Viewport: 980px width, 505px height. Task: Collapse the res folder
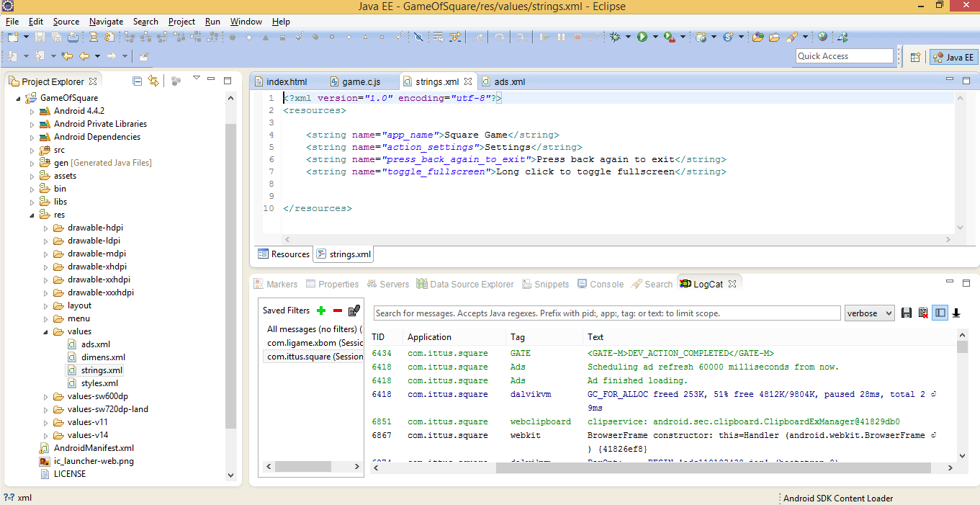click(x=32, y=215)
